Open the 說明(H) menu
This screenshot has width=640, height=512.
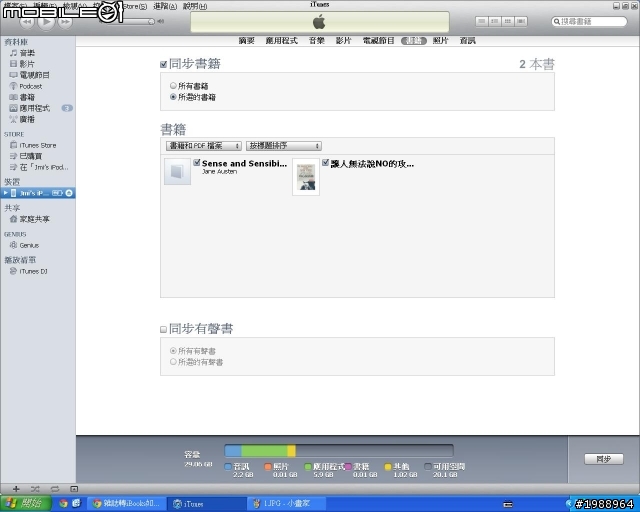[x=195, y=6]
